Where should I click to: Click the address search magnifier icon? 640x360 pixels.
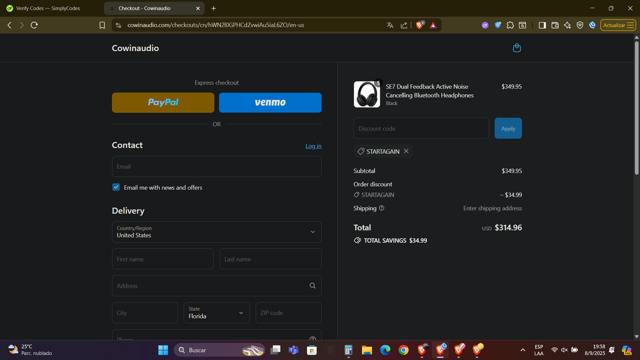pos(312,286)
